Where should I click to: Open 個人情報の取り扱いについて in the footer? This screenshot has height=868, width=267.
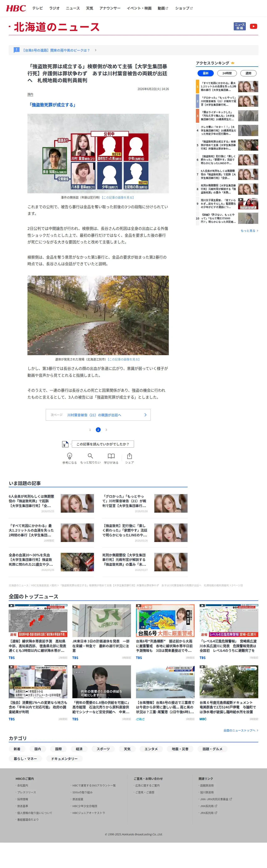click(35, 813)
